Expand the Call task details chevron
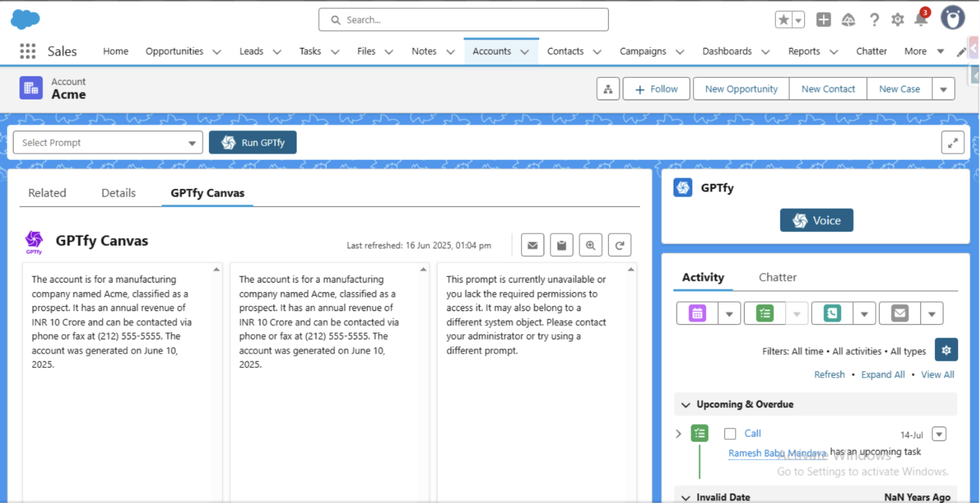This screenshot has width=980, height=503. pyautogui.click(x=678, y=434)
